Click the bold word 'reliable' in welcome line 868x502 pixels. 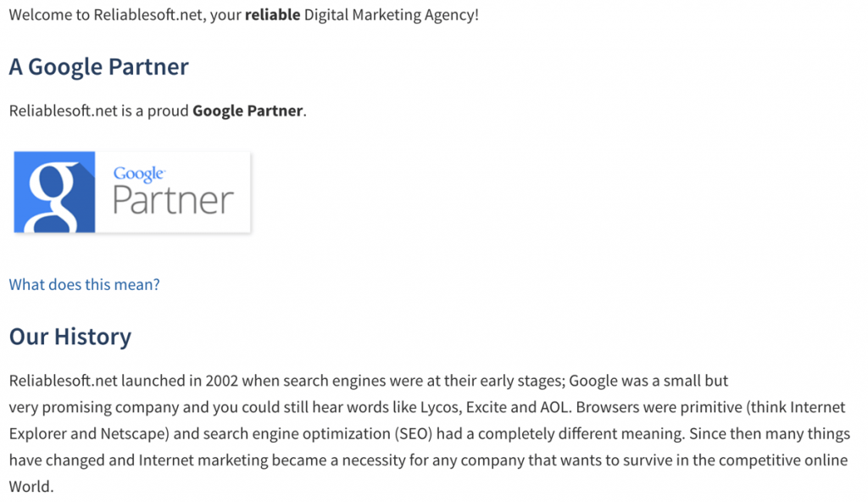(272, 14)
